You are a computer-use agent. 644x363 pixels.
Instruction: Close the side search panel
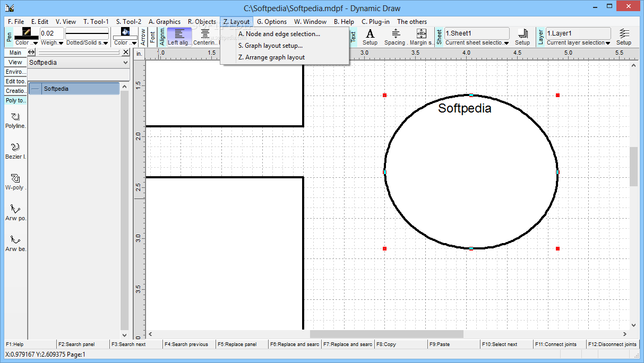(126, 52)
